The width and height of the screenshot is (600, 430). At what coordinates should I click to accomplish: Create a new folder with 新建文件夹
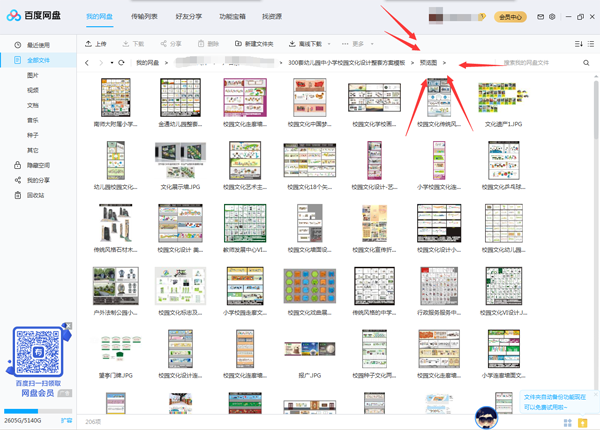pyautogui.click(x=254, y=44)
